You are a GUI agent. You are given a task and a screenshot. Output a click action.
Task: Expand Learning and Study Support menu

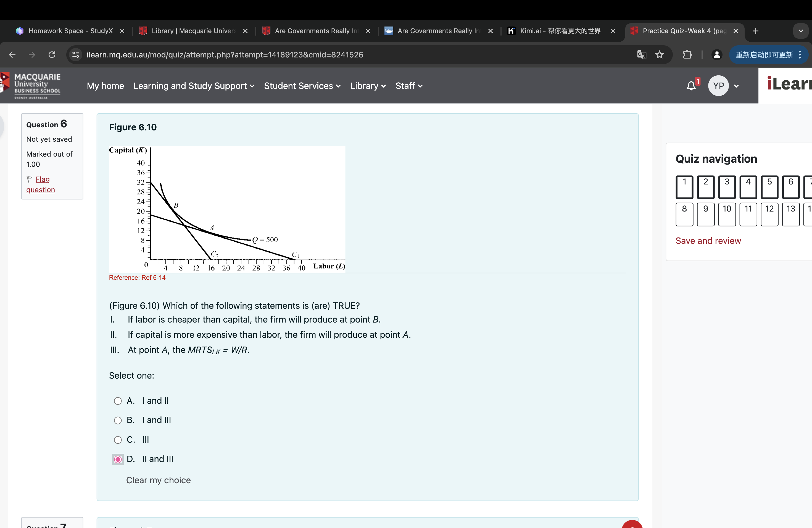pos(194,86)
